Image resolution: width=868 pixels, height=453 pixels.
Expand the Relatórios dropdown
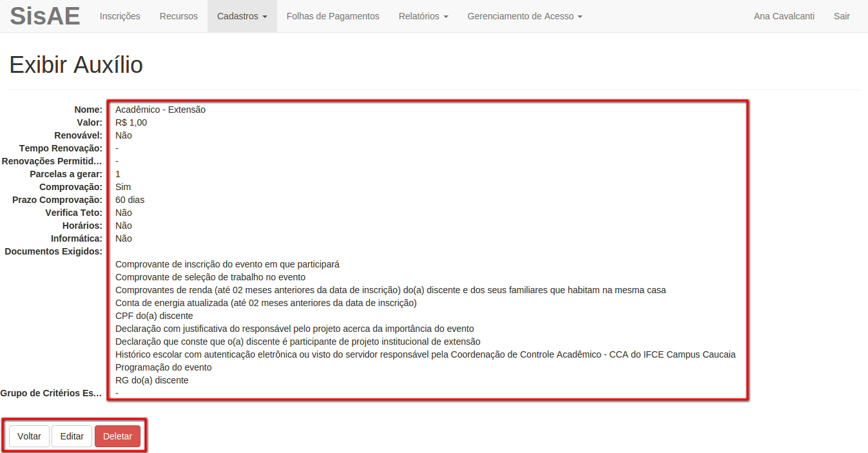pos(423,16)
